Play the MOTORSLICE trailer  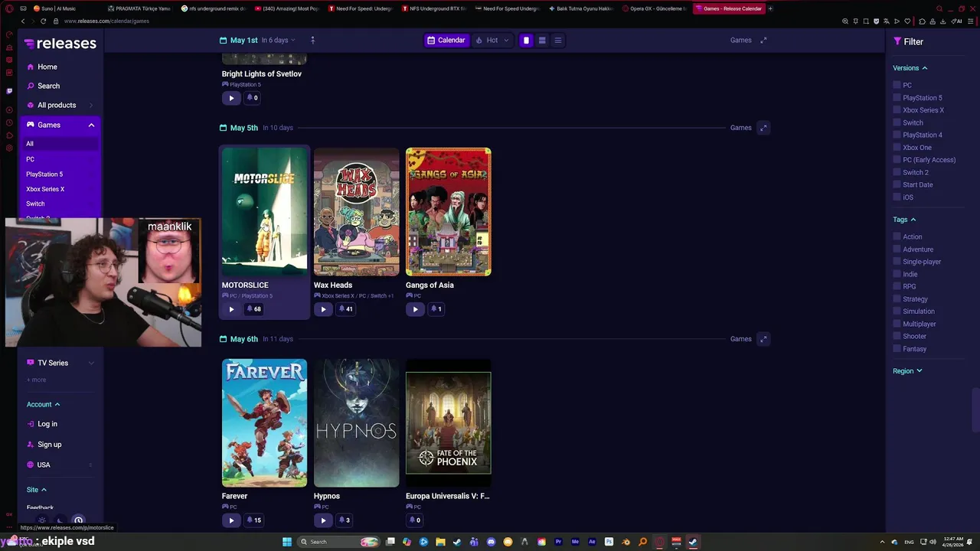click(231, 309)
